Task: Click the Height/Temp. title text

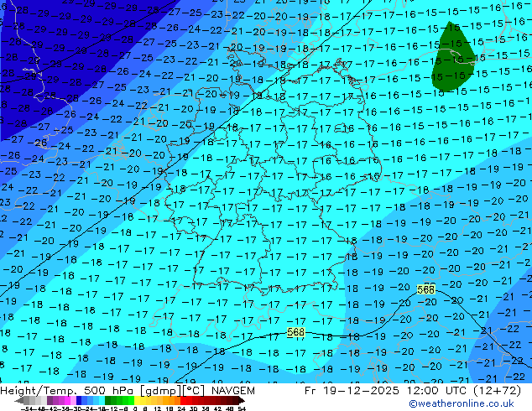Action: (36, 391)
